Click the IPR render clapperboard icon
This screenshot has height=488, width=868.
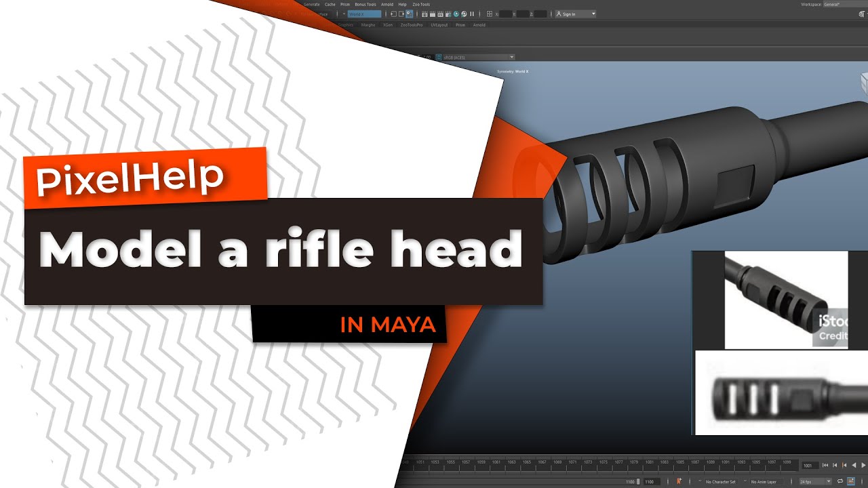click(x=440, y=14)
